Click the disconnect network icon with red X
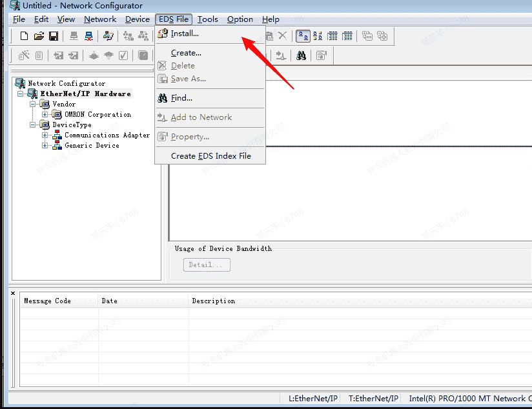This screenshot has height=409, width=532. (x=89, y=36)
